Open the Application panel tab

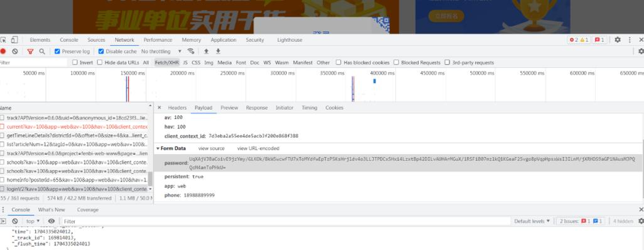tap(223, 39)
